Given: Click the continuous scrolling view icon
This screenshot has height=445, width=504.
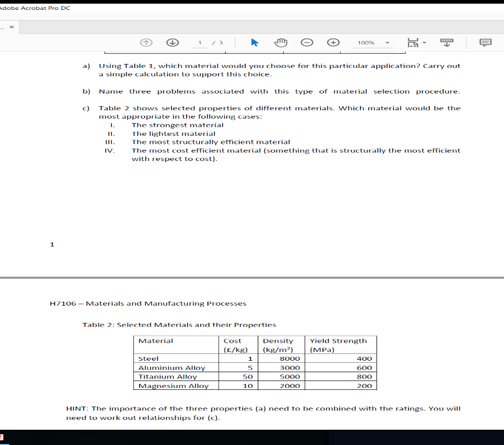Looking at the screenshot, I should (447, 42).
